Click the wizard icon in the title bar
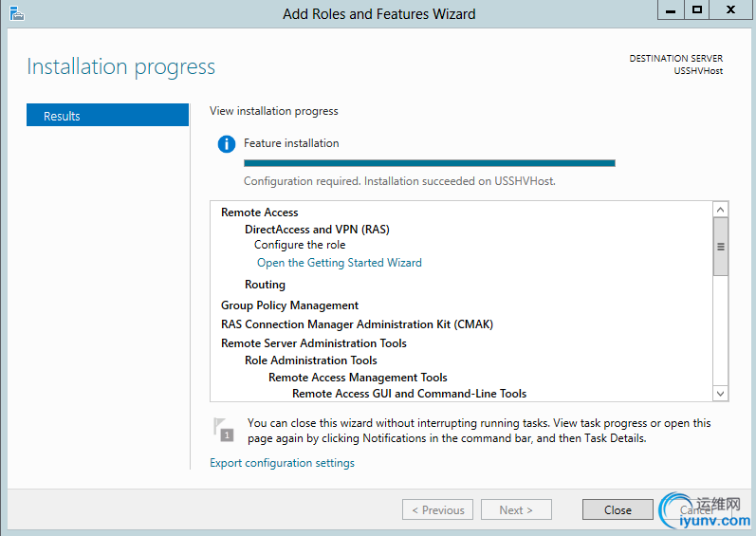756x536 pixels. pos(15,13)
